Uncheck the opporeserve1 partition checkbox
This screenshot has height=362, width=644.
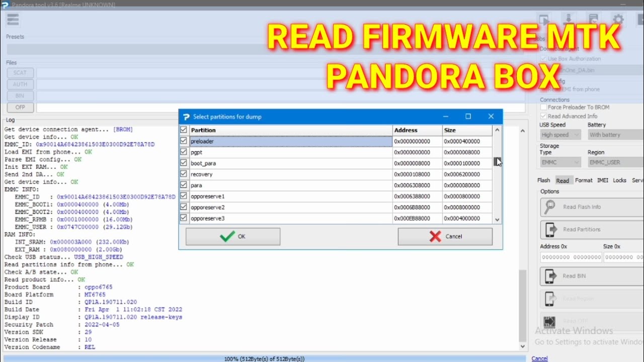click(x=184, y=196)
